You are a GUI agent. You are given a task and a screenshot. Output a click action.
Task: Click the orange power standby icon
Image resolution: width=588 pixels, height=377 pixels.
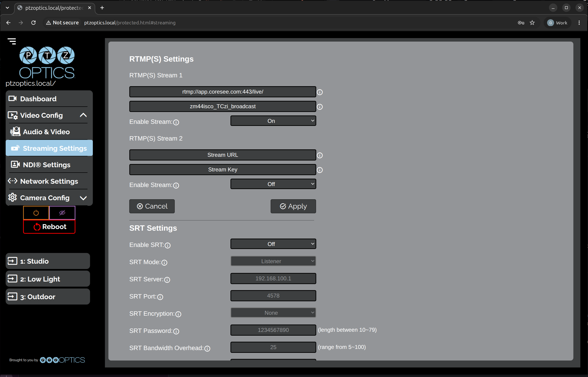click(x=36, y=213)
